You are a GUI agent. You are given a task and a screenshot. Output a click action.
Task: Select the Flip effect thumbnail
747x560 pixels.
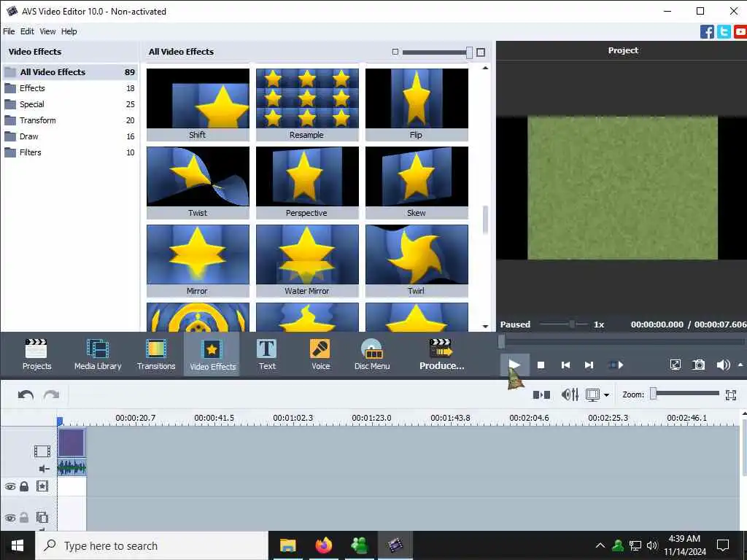pyautogui.click(x=417, y=104)
